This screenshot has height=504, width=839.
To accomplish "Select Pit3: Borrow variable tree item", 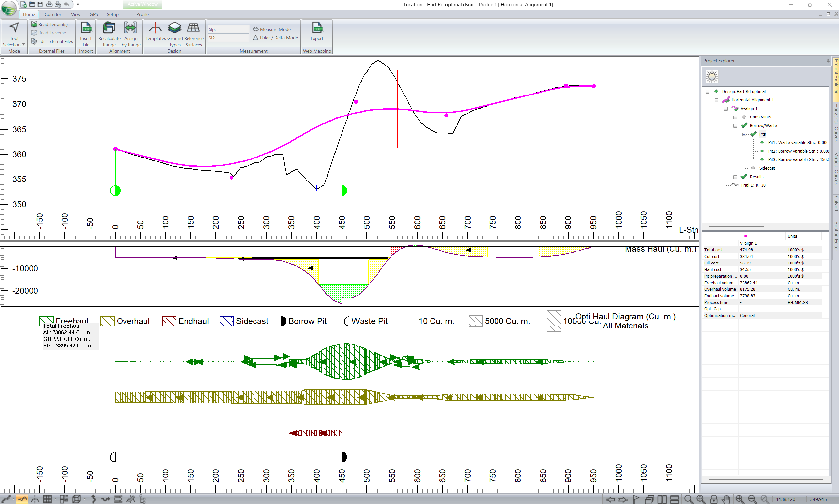I will click(x=798, y=159).
